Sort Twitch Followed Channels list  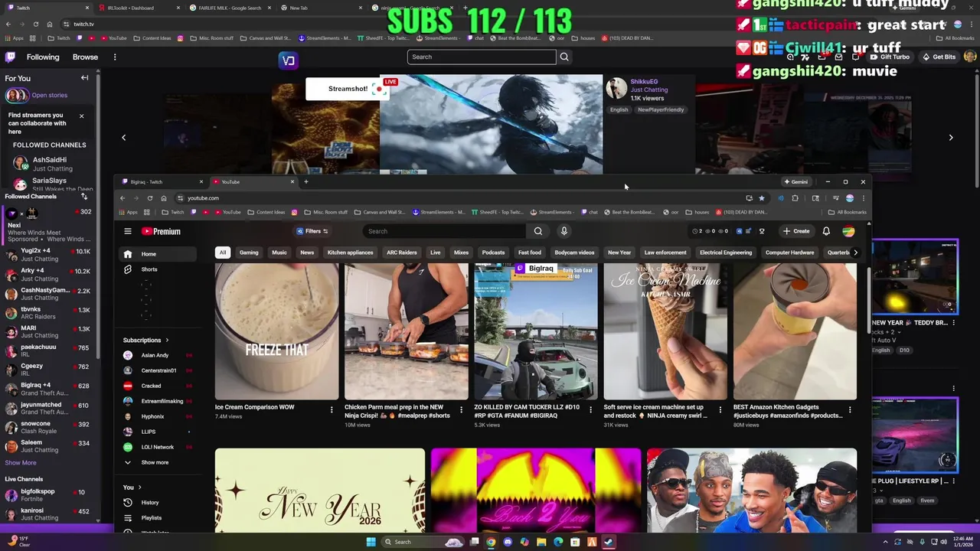[x=84, y=197]
